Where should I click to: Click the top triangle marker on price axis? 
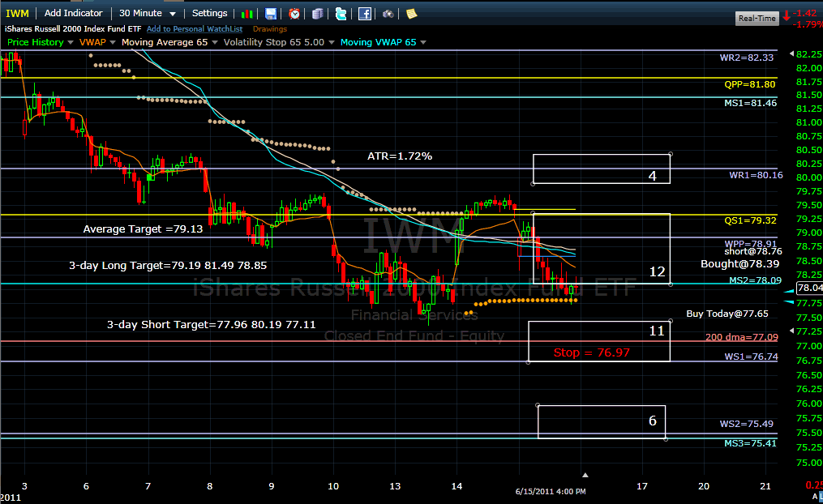[792, 53]
